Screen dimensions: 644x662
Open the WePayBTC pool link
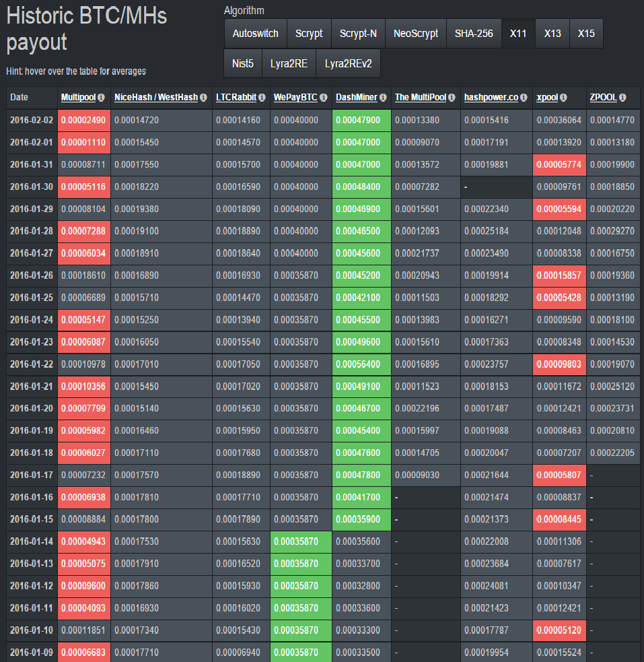click(295, 98)
